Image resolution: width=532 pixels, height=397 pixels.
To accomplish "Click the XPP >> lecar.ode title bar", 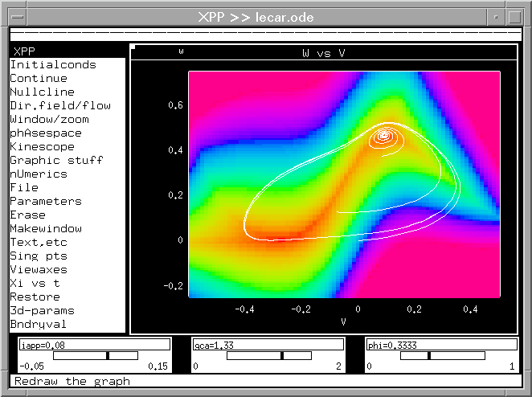I will pos(256,17).
